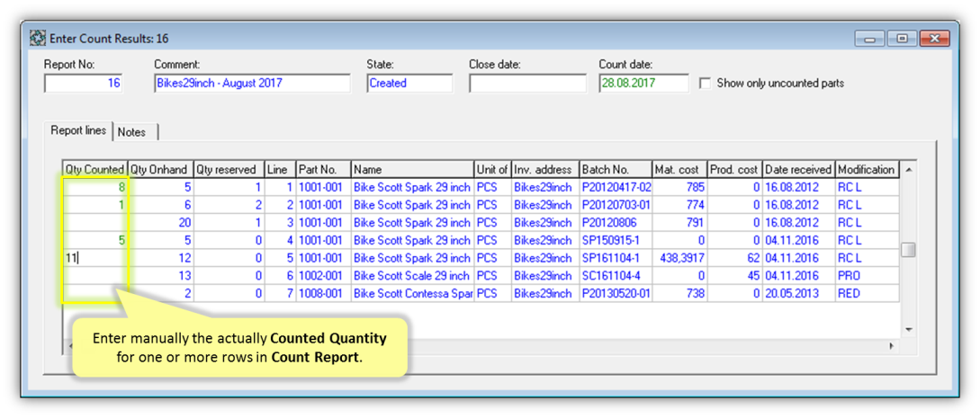980x418 pixels.
Task: Click material cost value 785
Action: 679,187
